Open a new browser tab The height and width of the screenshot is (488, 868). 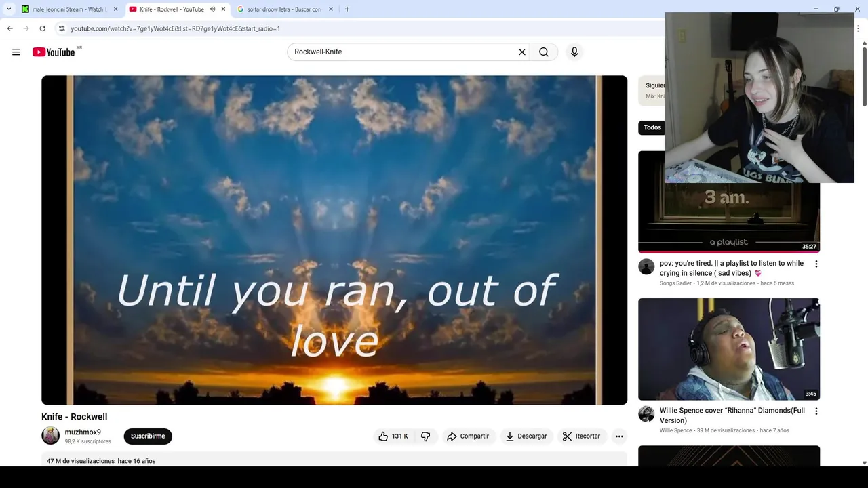coord(347,9)
